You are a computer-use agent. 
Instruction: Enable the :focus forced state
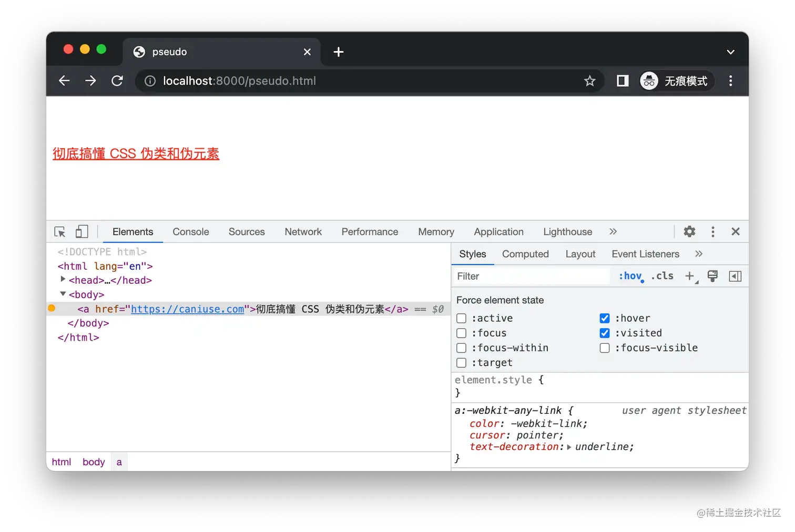point(461,333)
